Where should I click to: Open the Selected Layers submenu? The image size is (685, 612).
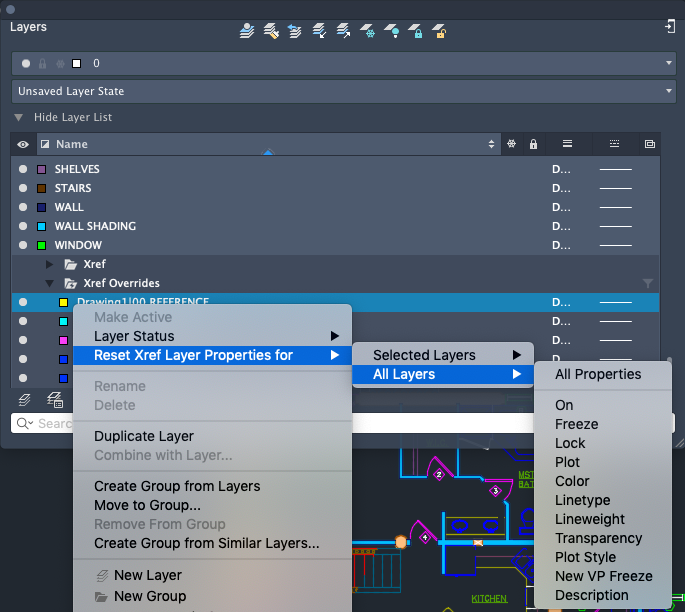pyautogui.click(x=443, y=355)
